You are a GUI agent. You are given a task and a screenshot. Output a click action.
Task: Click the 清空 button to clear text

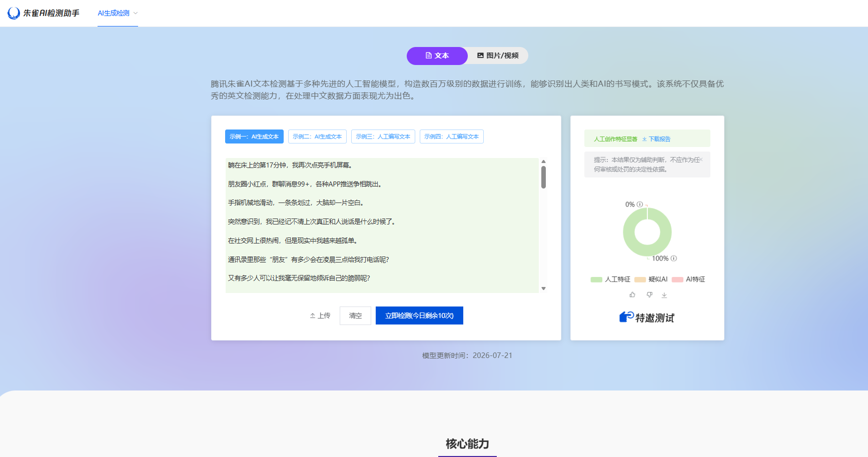coord(355,315)
